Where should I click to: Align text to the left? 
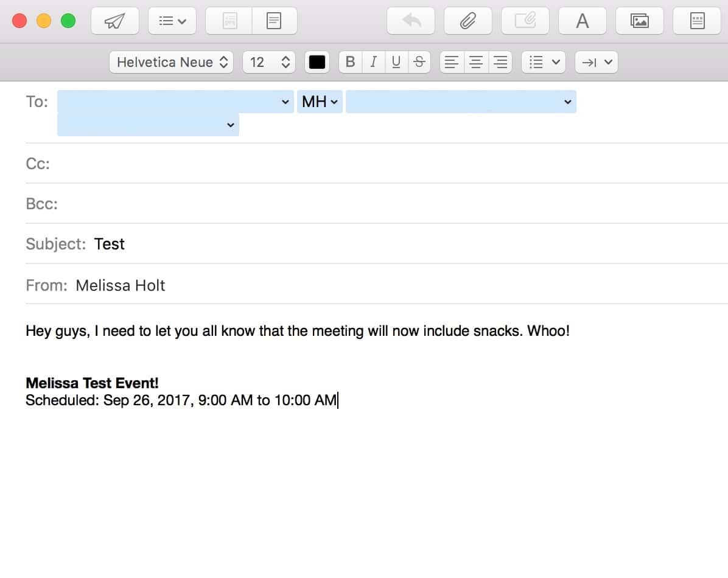451,62
